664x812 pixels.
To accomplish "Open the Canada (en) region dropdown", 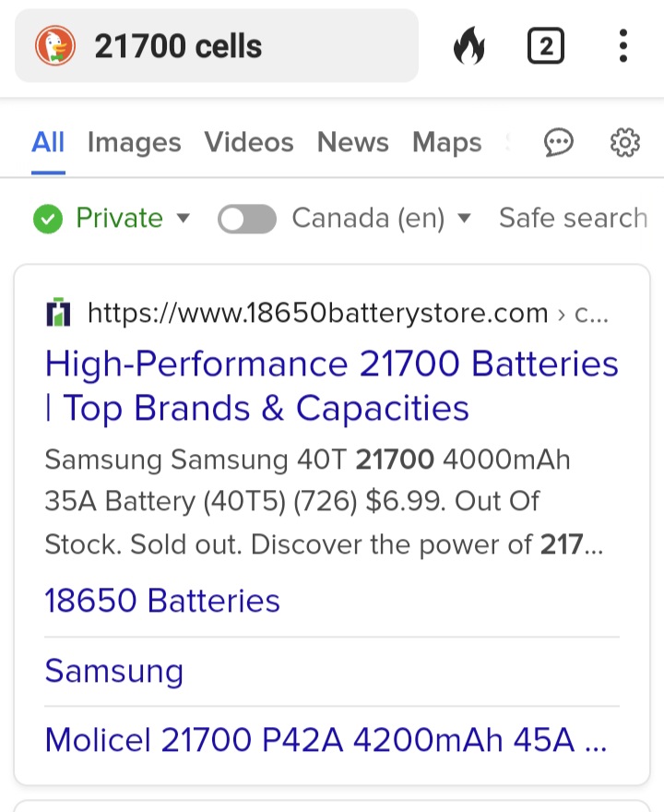I will (x=378, y=219).
